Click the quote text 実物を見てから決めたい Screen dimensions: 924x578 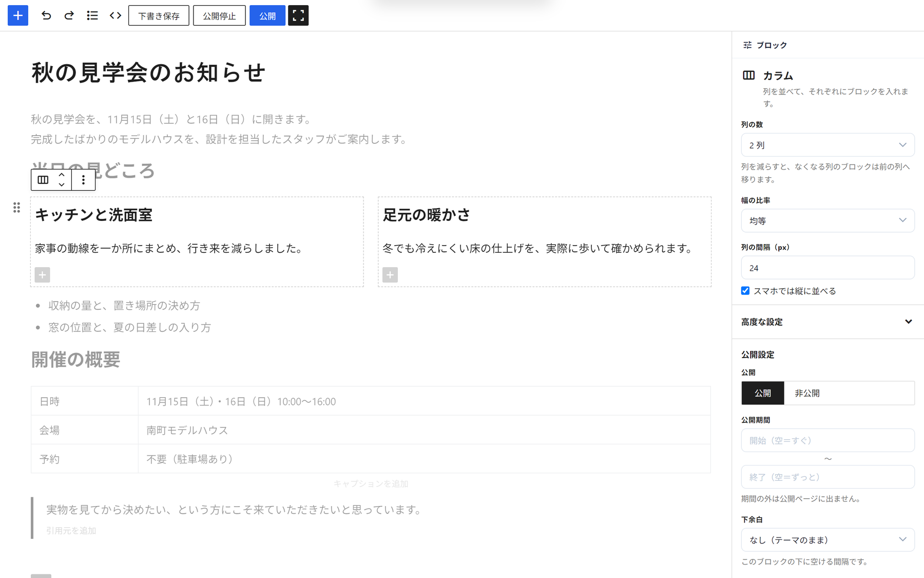coord(108,510)
